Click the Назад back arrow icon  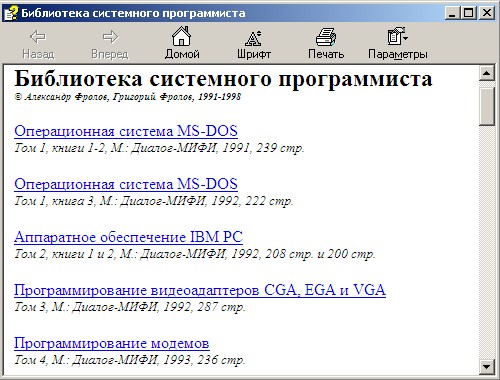tap(38, 37)
